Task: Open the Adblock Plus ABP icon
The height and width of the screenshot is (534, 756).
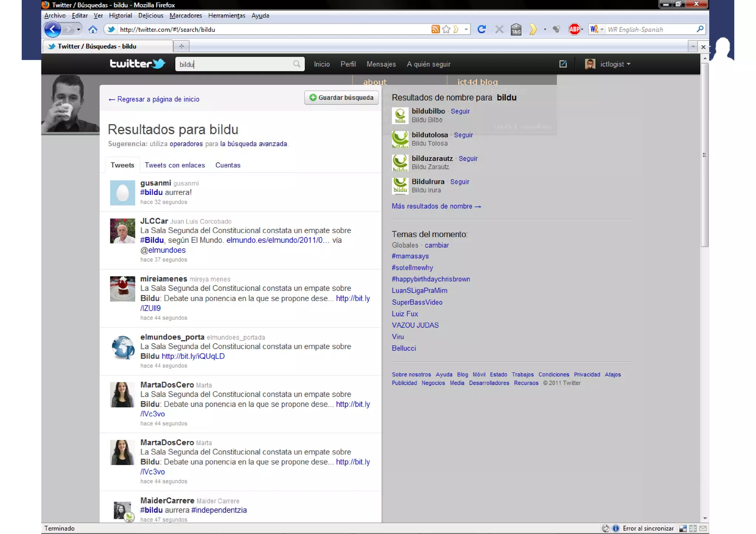Action: (x=574, y=30)
